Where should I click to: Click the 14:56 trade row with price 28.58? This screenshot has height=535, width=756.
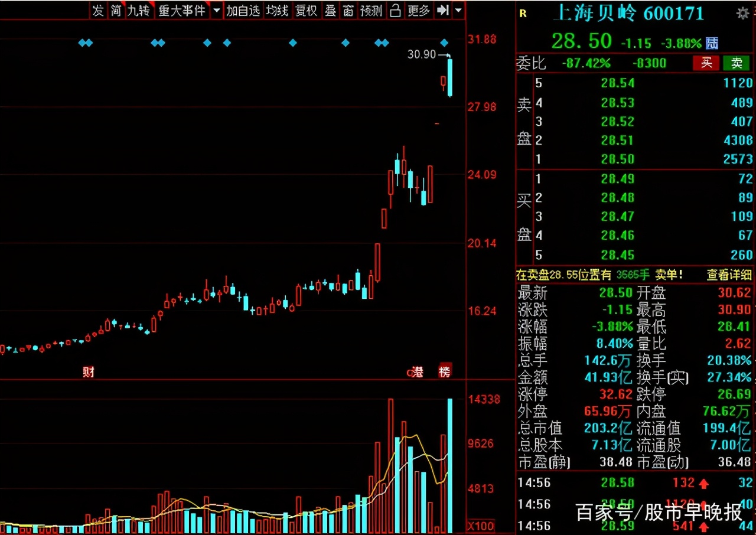pyautogui.click(x=636, y=483)
